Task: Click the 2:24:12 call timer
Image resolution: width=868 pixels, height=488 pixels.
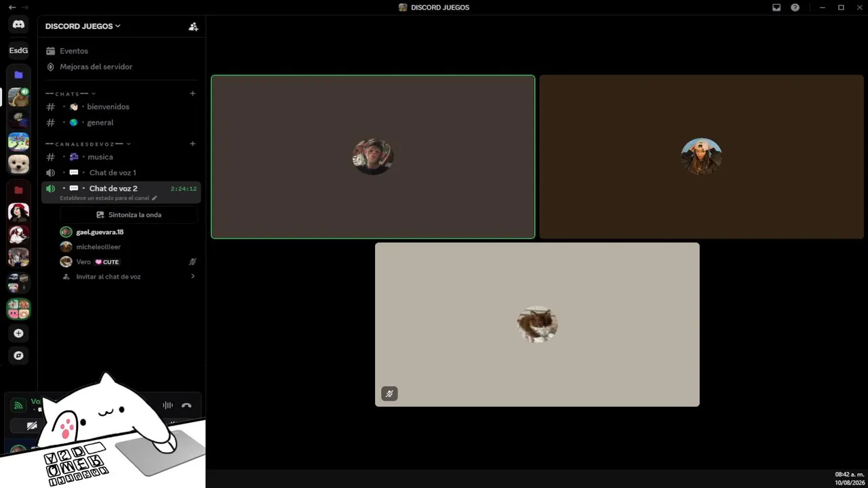Action: [184, 189]
